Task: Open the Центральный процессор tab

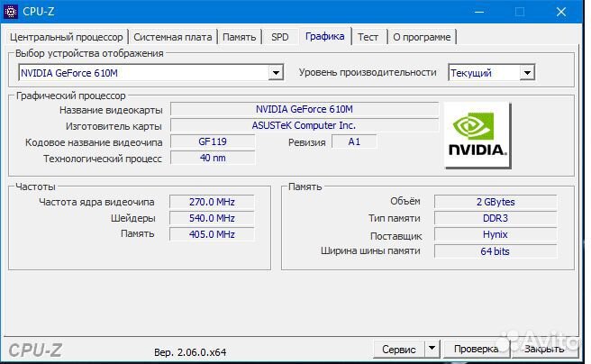Action: 67,37
